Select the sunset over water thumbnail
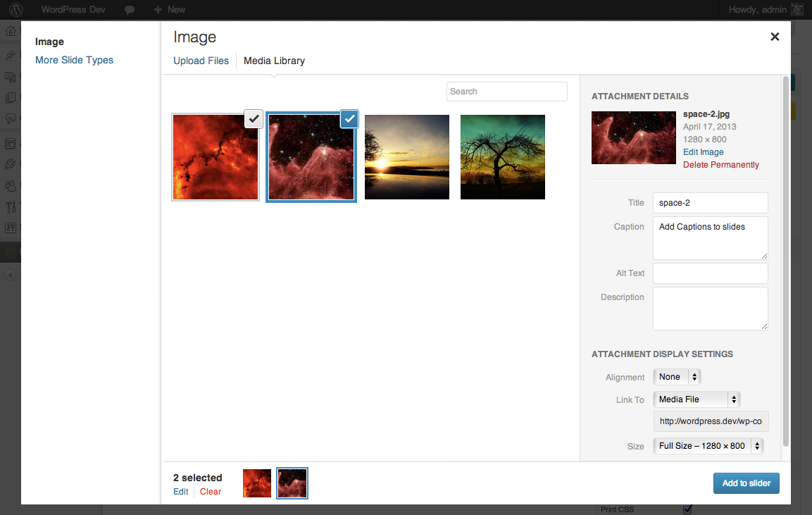812x515 pixels. (x=406, y=157)
